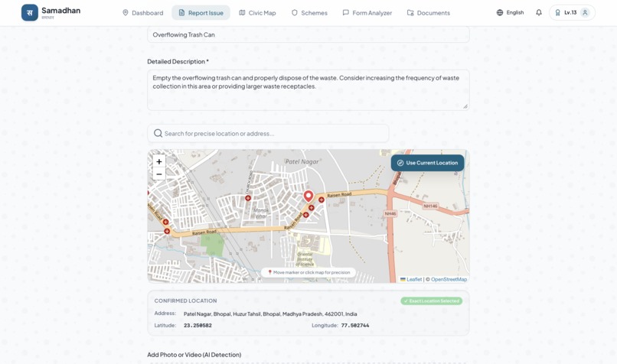This screenshot has height=364, width=617.
Task: Open the Dashboard nav item
Action: (143, 13)
